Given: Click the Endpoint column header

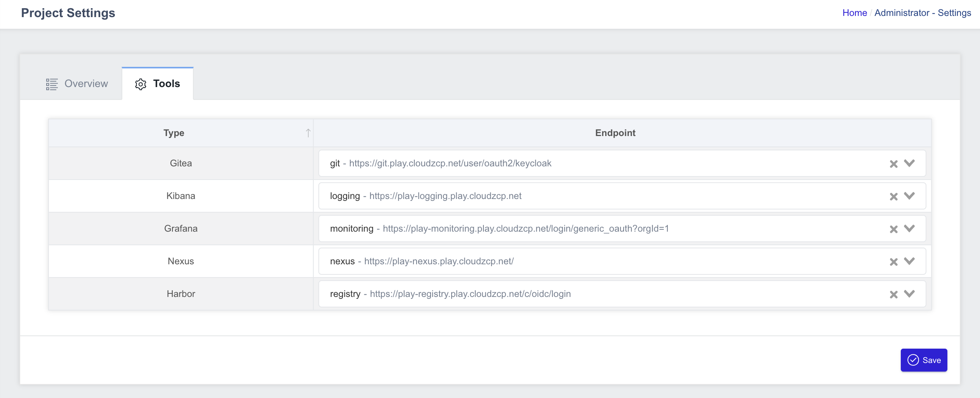Looking at the screenshot, I should point(622,133).
